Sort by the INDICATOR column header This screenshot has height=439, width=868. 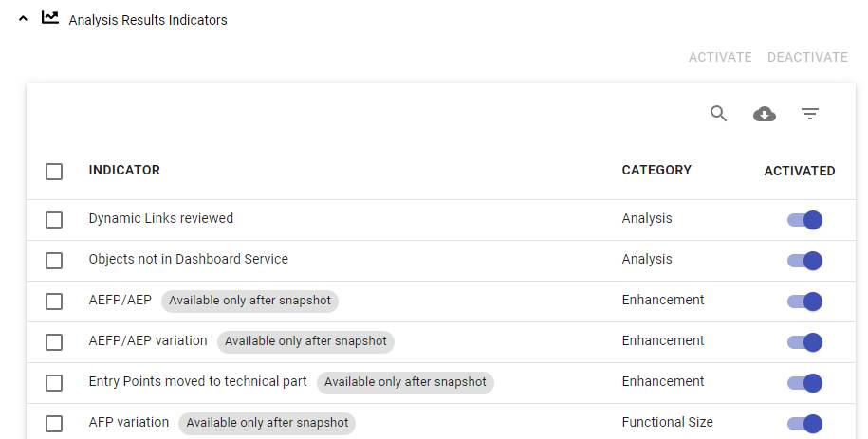click(124, 171)
